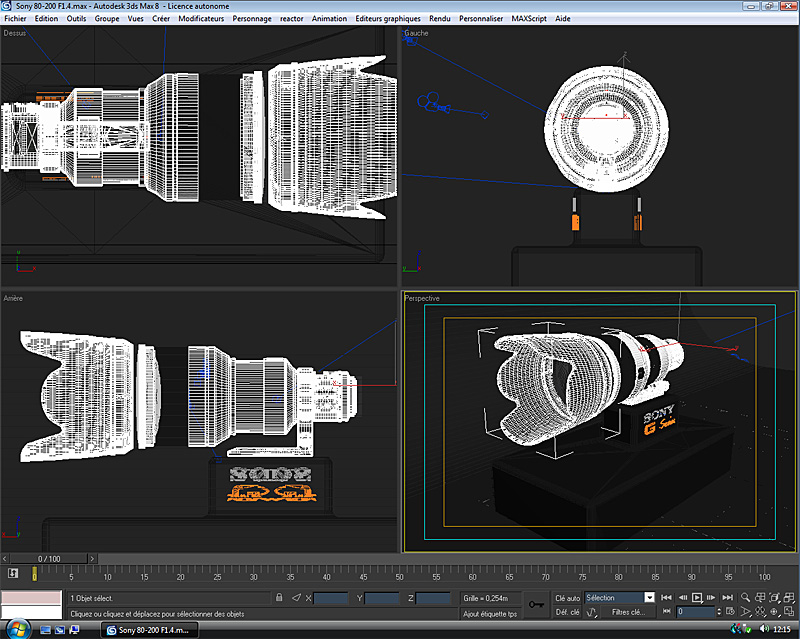Open the Personnage menu
800x639 pixels.
click(x=252, y=18)
